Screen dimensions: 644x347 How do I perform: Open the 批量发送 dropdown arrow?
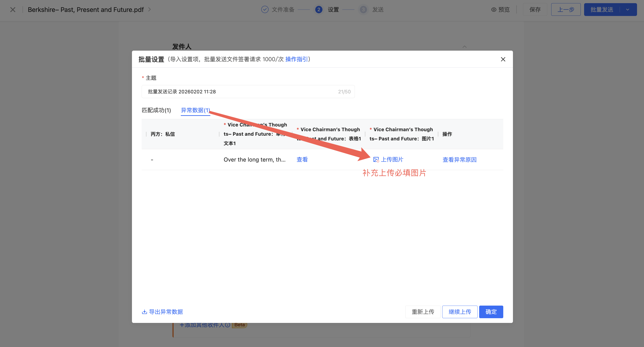(x=628, y=9)
